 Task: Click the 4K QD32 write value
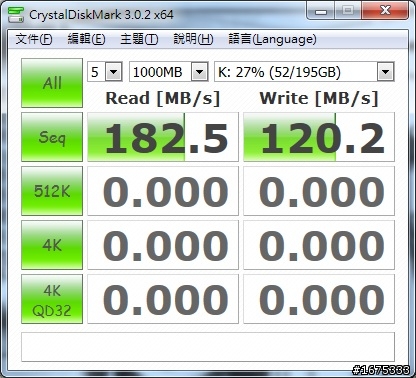(x=319, y=299)
